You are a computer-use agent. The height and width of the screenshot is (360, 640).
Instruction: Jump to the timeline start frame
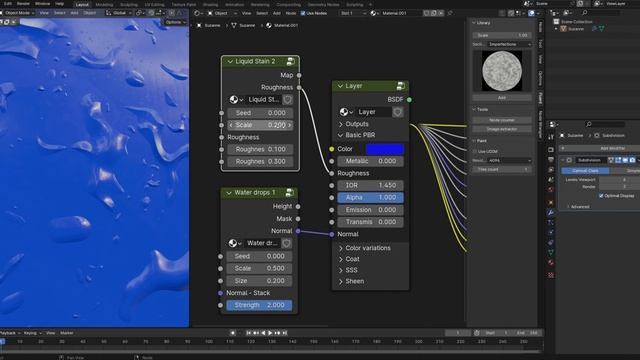point(248,333)
